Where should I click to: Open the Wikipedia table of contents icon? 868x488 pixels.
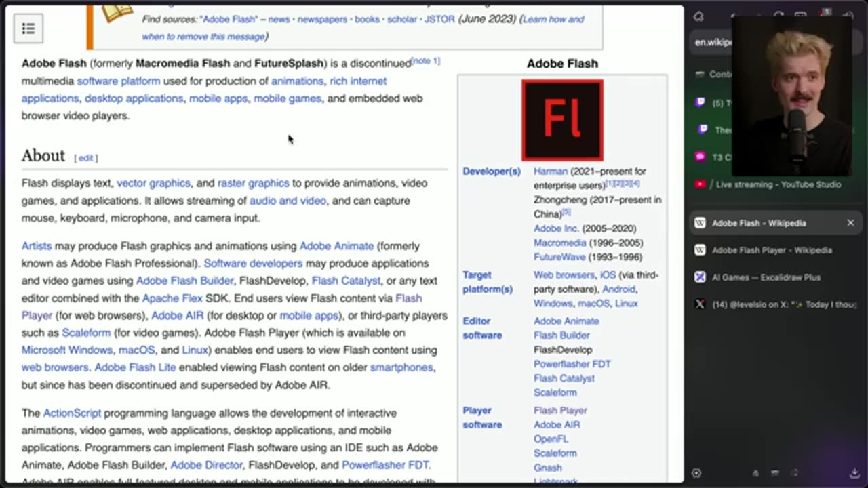tap(28, 28)
